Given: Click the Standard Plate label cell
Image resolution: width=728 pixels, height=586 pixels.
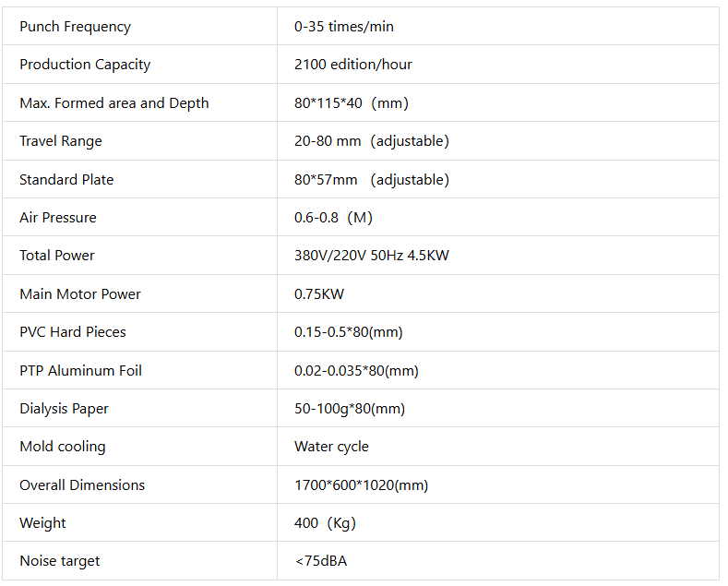Looking at the screenshot, I should point(66,180).
